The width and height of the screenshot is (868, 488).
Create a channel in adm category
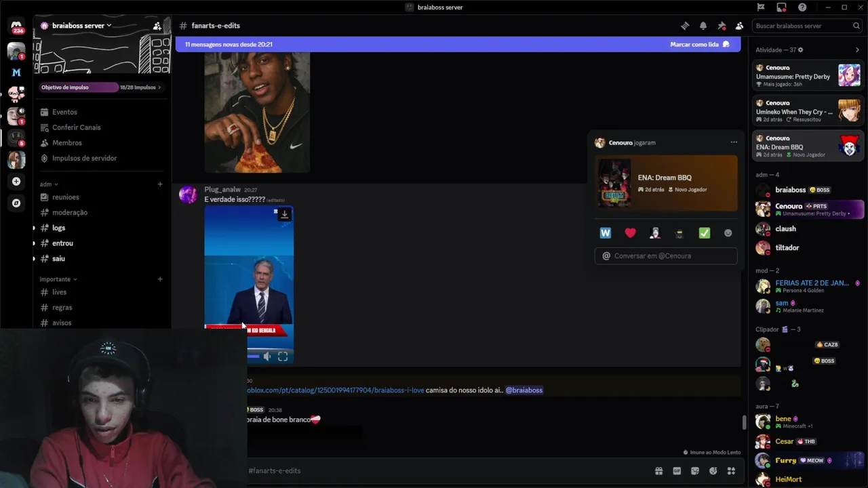[160, 184]
